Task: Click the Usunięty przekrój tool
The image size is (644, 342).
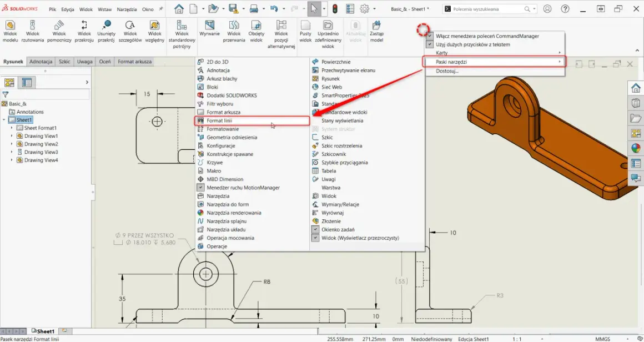Action: (107, 31)
